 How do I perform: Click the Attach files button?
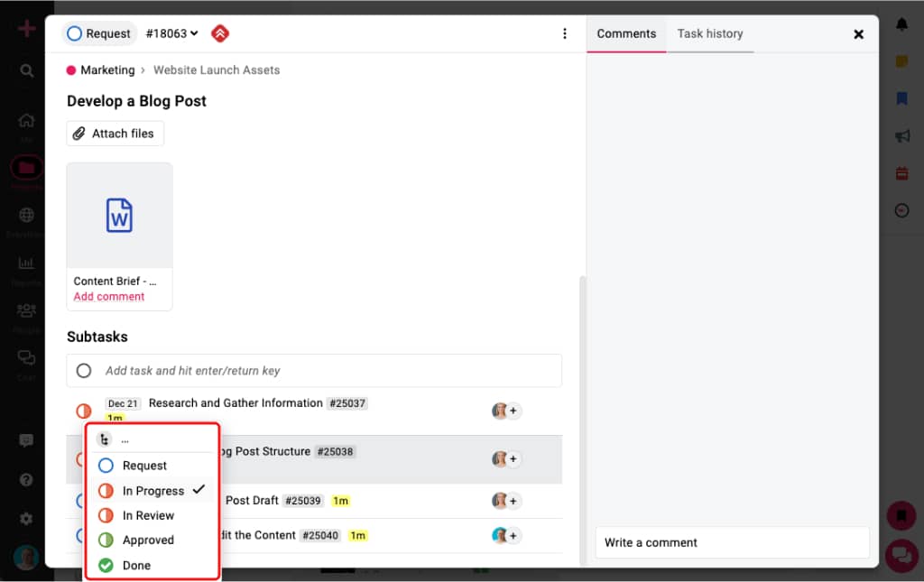115,134
